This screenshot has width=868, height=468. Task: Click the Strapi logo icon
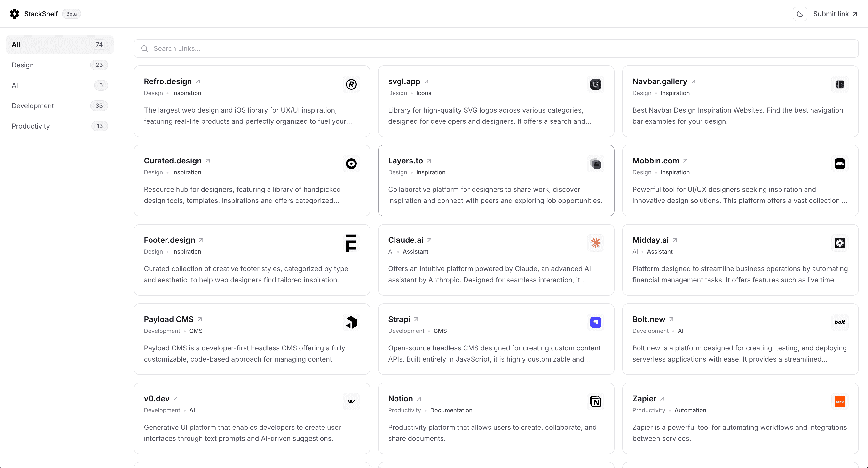pos(595,322)
